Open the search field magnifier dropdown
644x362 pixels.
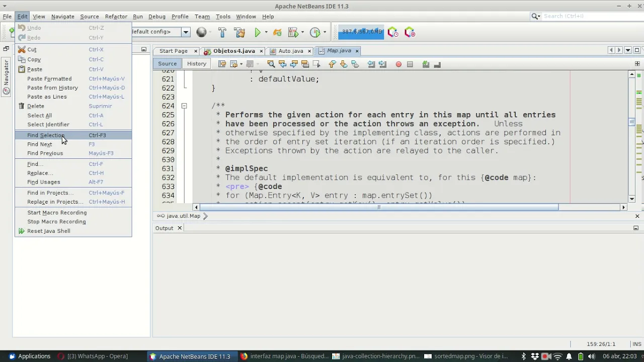(x=536, y=17)
